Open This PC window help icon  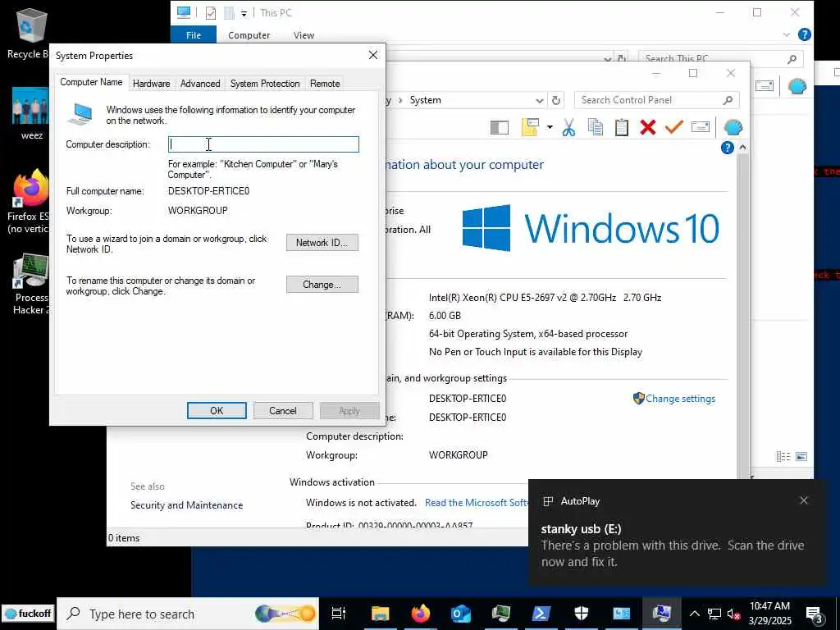pyautogui.click(x=804, y=34)
